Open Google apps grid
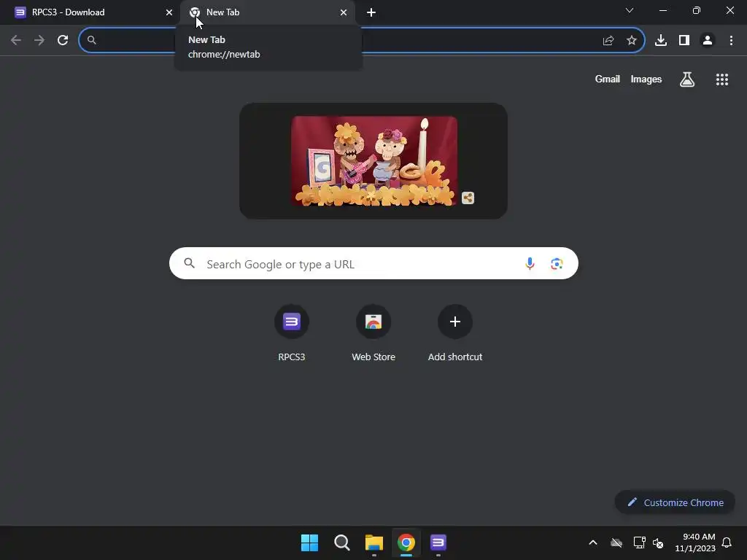747x560 pixels. pos(722,79)
